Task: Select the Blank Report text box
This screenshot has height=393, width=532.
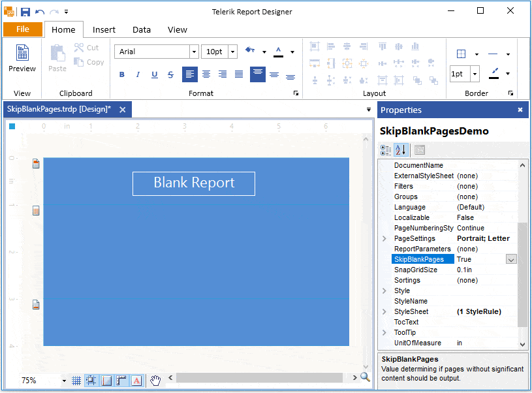Action: pos(194,183)
